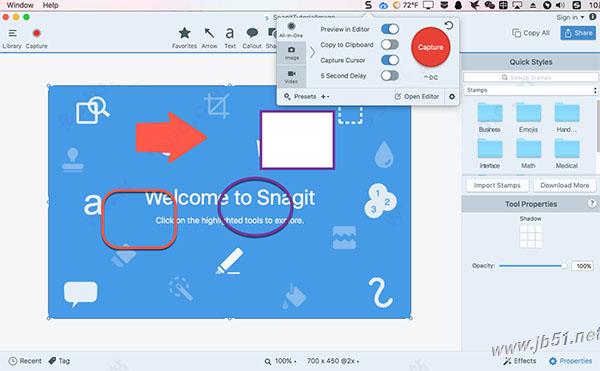
Task: Click the Share button
Action: 578,33
